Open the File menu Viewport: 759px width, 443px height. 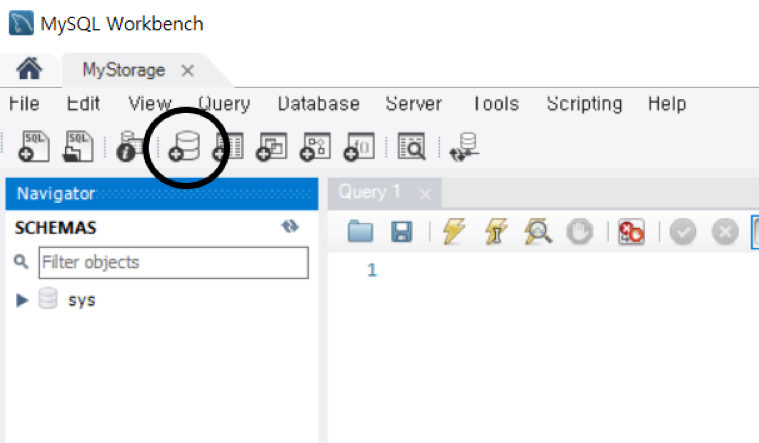click(x=24, y=104)
